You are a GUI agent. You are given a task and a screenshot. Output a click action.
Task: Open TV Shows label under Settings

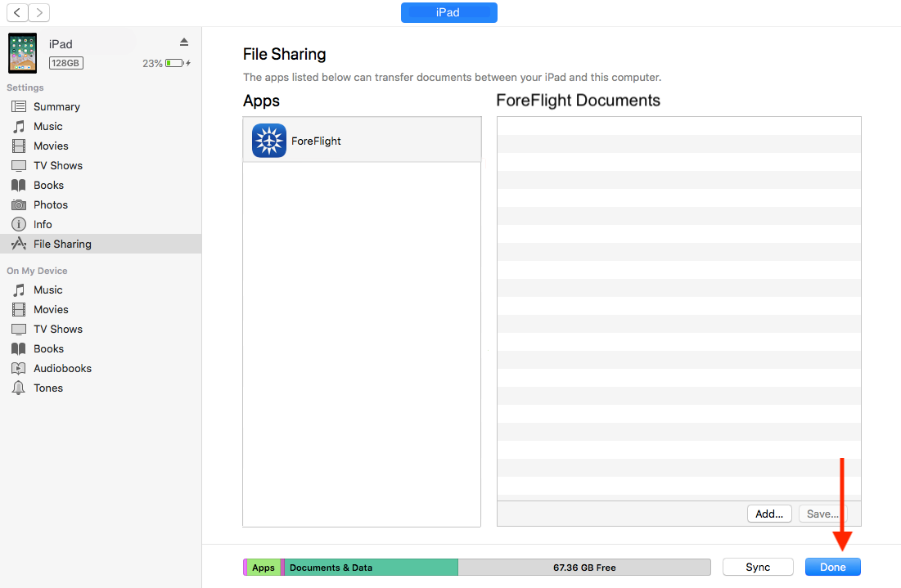click(x=58, y=165)
